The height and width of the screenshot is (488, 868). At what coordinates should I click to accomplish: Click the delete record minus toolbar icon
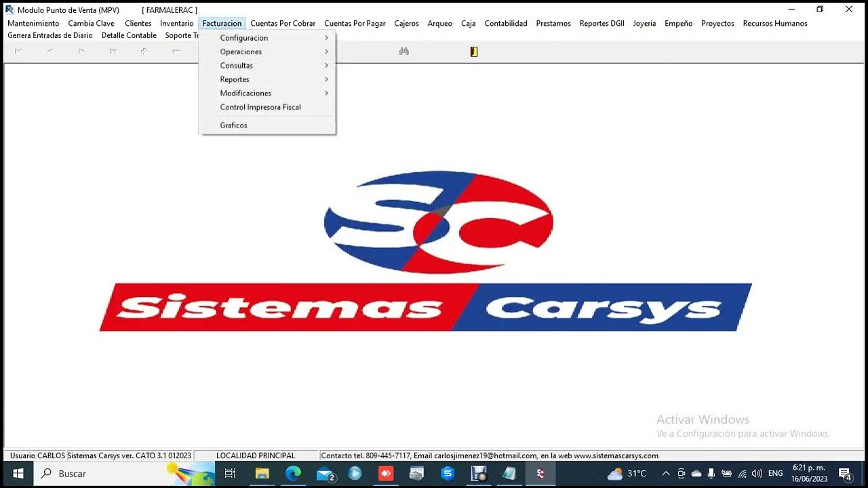[176, 52]
